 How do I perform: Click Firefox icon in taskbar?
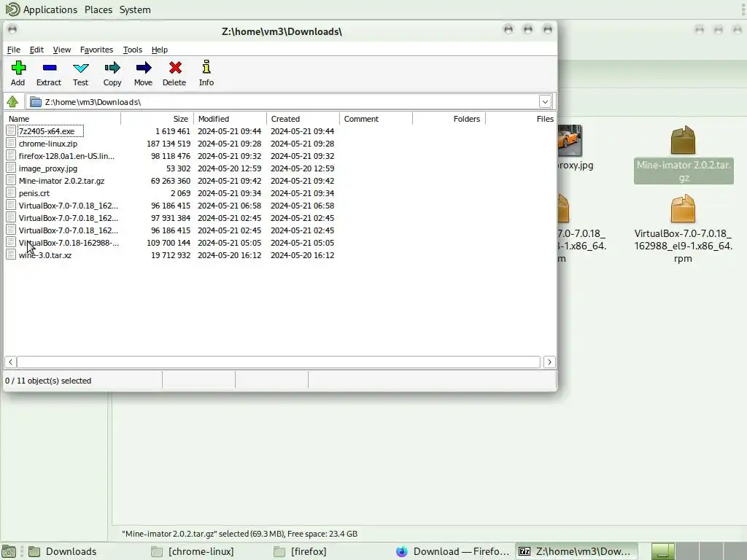click(x=402, y=551)
